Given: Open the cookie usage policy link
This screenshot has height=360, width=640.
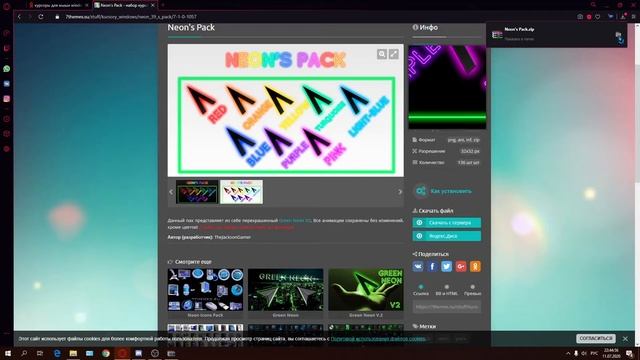Looking at the screenshot, I should tap(378, 338).
